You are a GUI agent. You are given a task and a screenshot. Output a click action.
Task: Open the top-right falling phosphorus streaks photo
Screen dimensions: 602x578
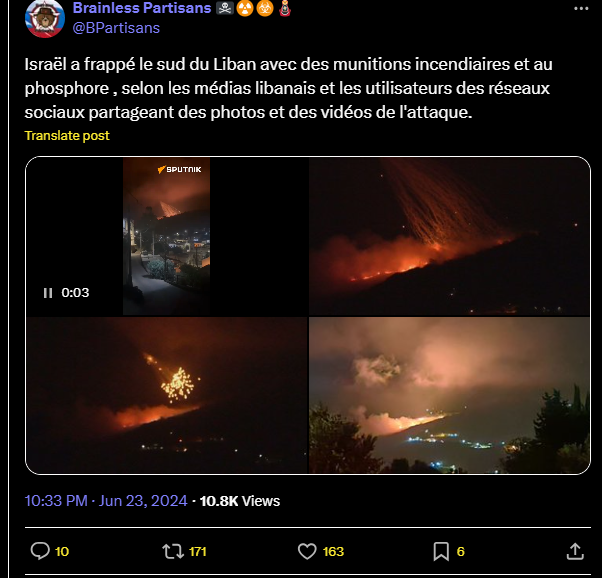(449, 236)
